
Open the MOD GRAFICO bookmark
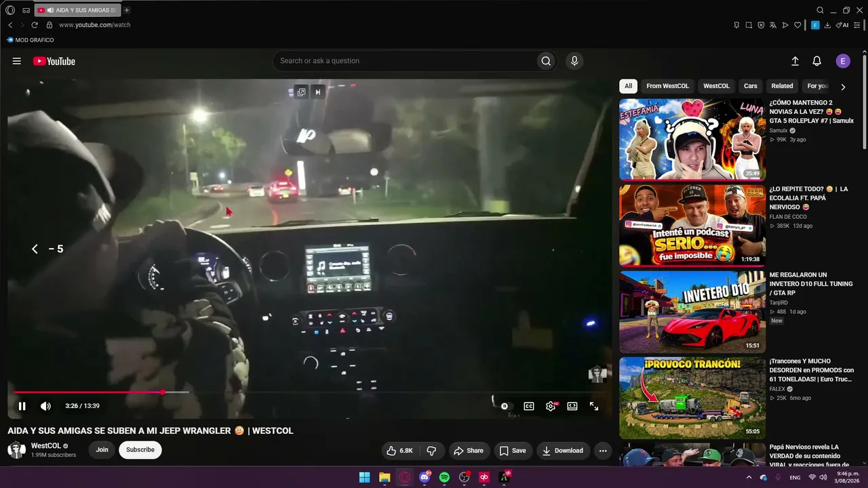tap(30, 40)
